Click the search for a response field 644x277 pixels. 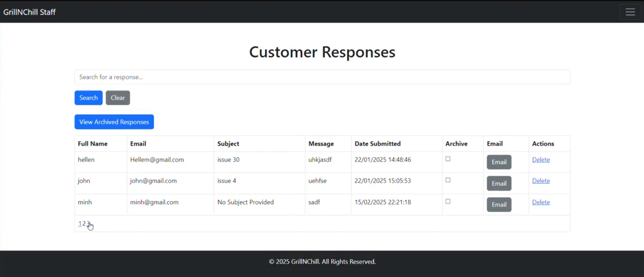322,77
